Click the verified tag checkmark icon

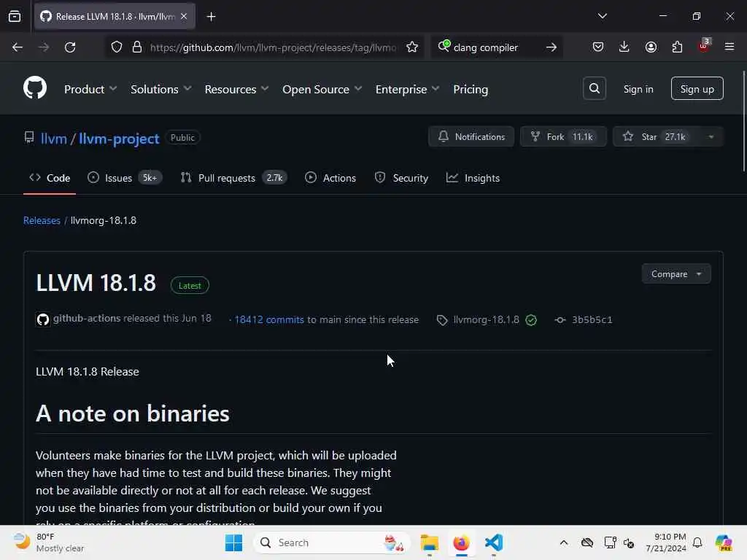pyautogui.click(x=531, y=320)
